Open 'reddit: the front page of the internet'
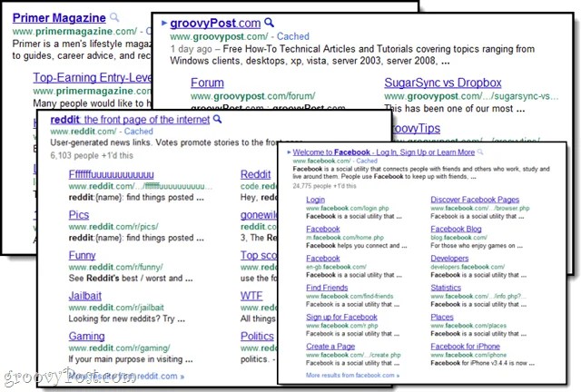The height and width of the screenshot is (392, 581). 130,119
